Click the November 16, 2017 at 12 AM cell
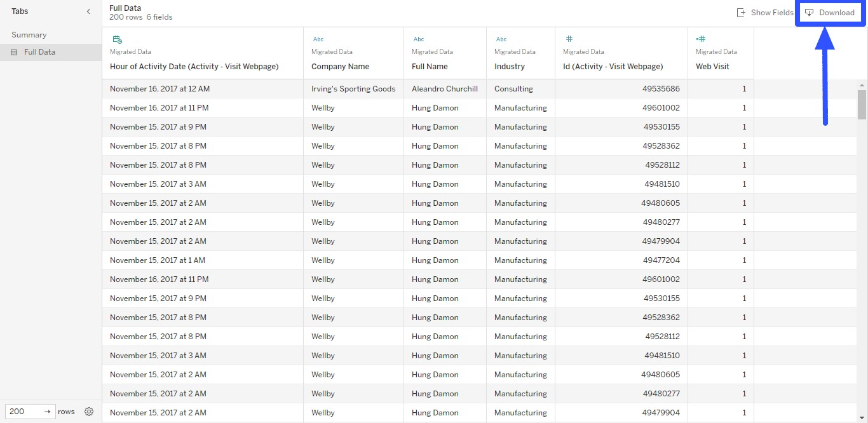This screenshot has height=423, width=868. [203, 89]
